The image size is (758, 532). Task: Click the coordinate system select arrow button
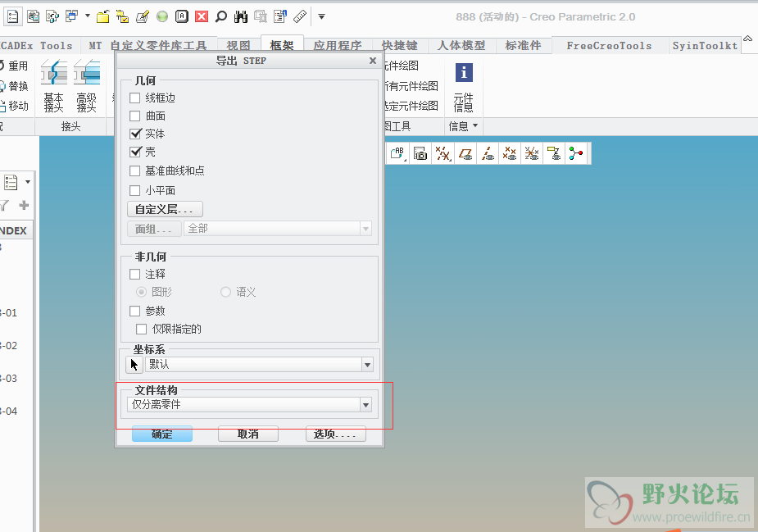tap(134, 365)
